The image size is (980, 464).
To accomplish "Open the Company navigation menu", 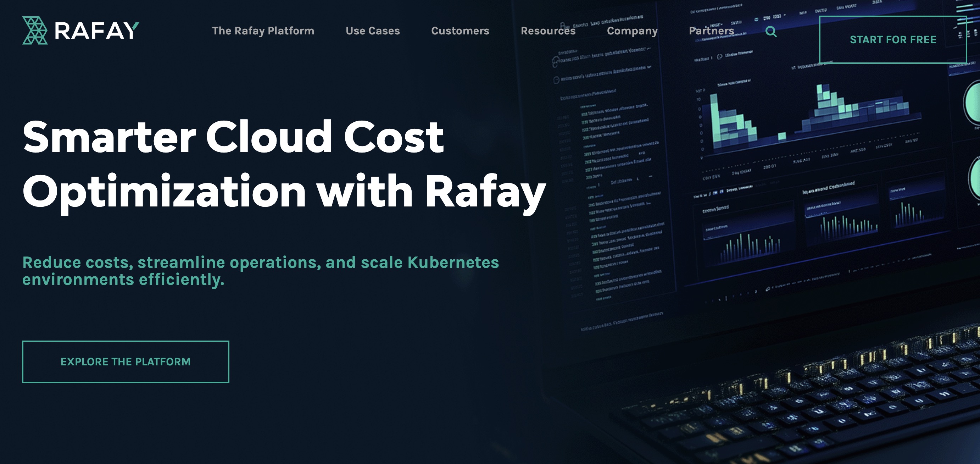I will click(x=632, y=31).
